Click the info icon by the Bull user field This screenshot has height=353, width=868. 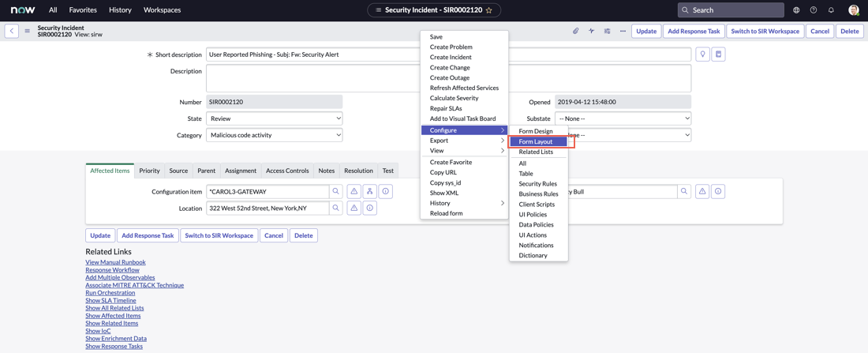(x=719, y=191)
